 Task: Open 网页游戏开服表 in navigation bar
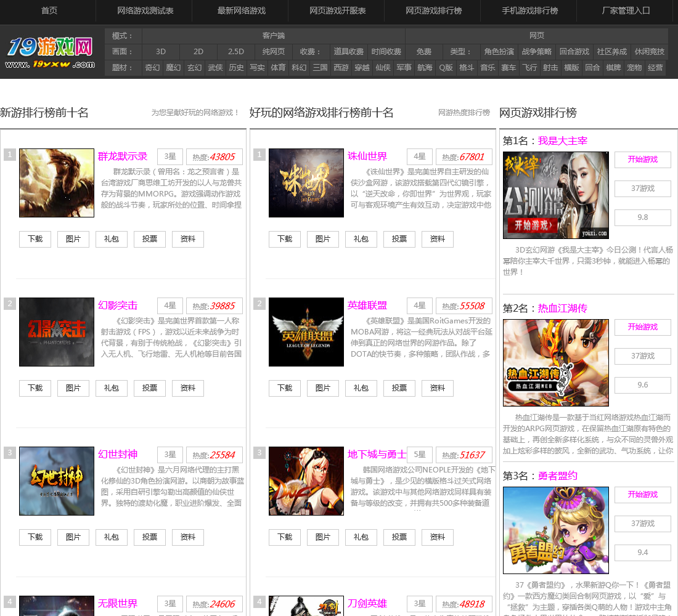pyautogui.click(x=337, y=11)
